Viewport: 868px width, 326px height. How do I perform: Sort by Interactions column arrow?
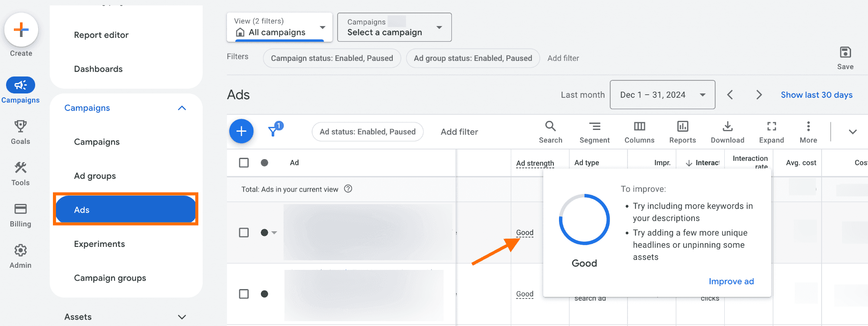[689, 163]
